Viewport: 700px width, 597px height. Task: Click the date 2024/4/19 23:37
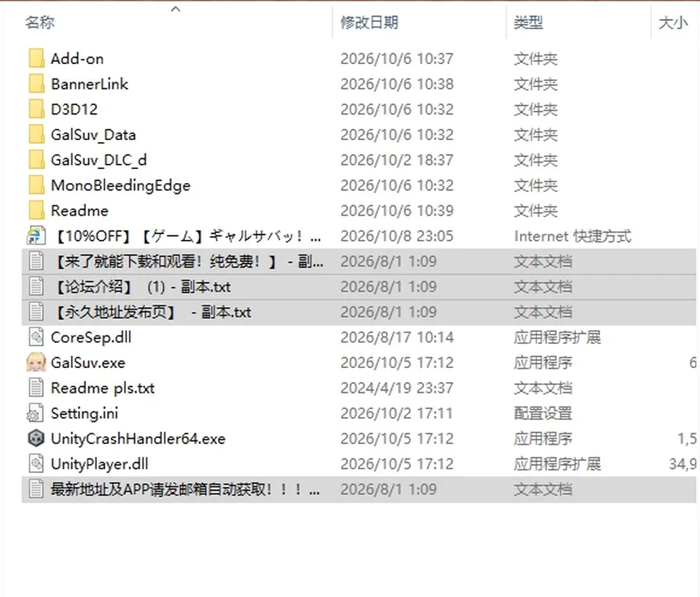point(397,389)
